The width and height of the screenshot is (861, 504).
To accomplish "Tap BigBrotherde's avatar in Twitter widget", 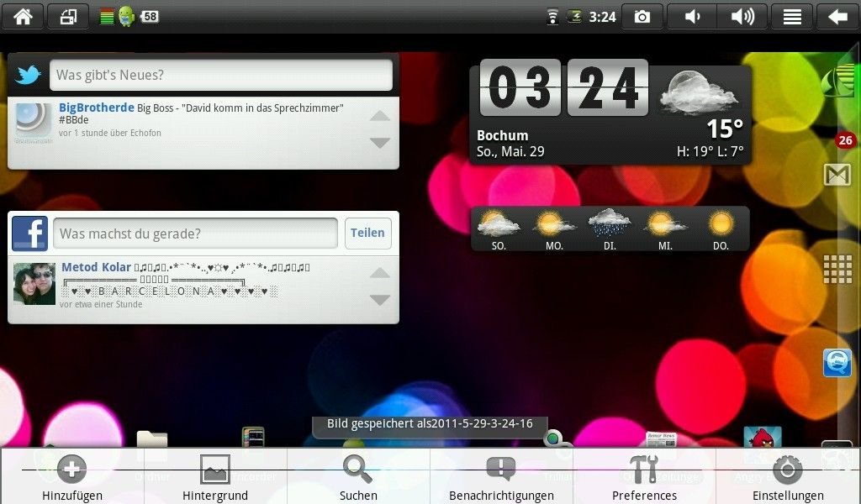I will coord(34,119).
